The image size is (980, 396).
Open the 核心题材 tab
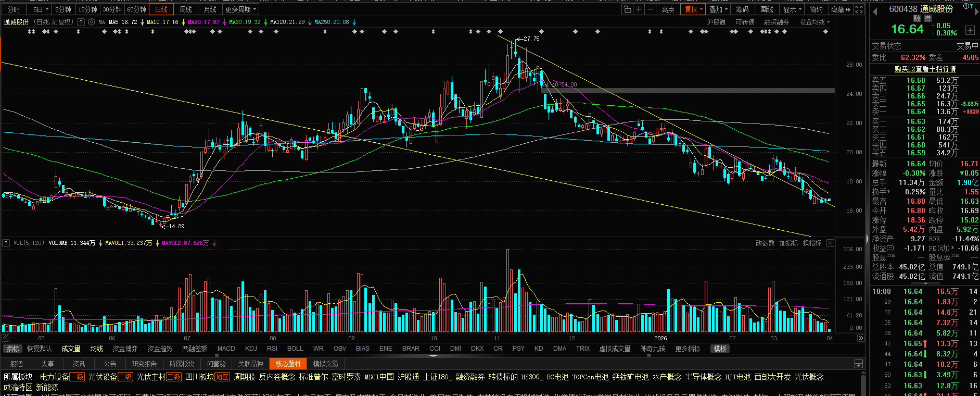(x=288, y=364)
